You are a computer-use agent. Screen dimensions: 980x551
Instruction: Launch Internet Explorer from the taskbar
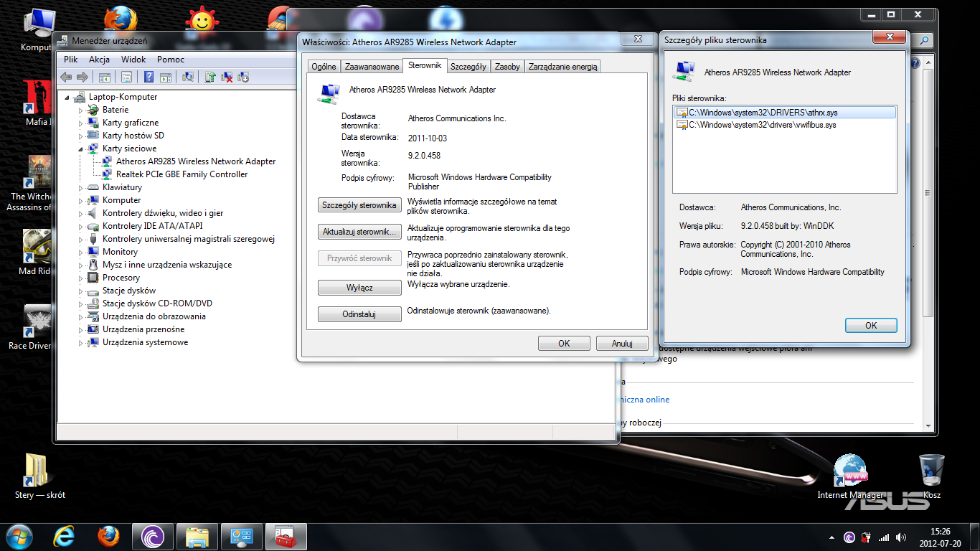click(x=64, y=537)
